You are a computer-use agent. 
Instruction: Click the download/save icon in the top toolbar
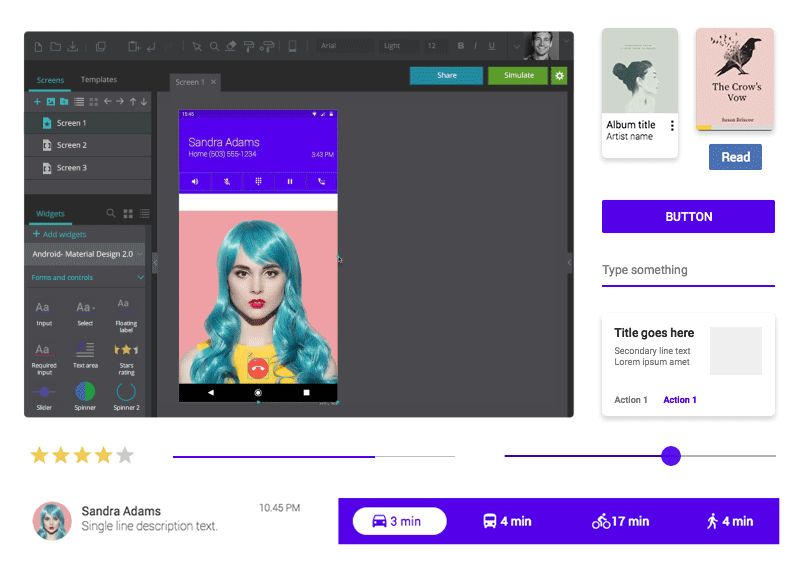(73, 47)
